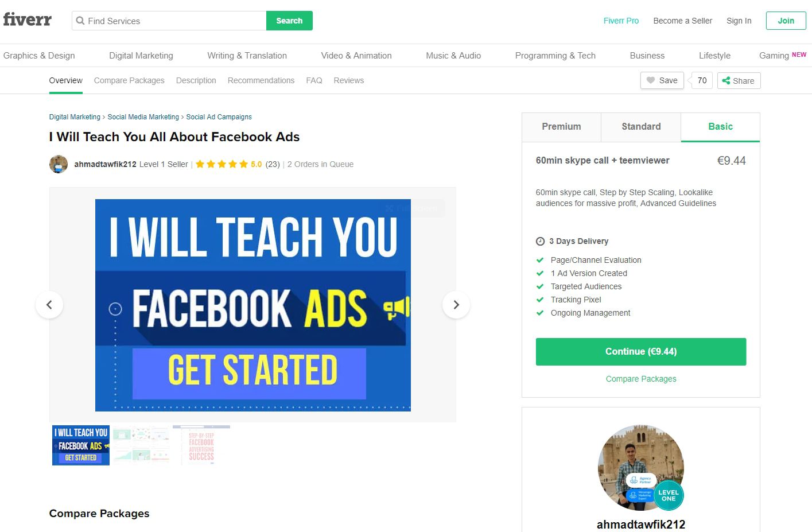The height and width of the screenshot is (532, 812).
Task: Click the magnifier icon in search box
Action: tap(80, 21)
